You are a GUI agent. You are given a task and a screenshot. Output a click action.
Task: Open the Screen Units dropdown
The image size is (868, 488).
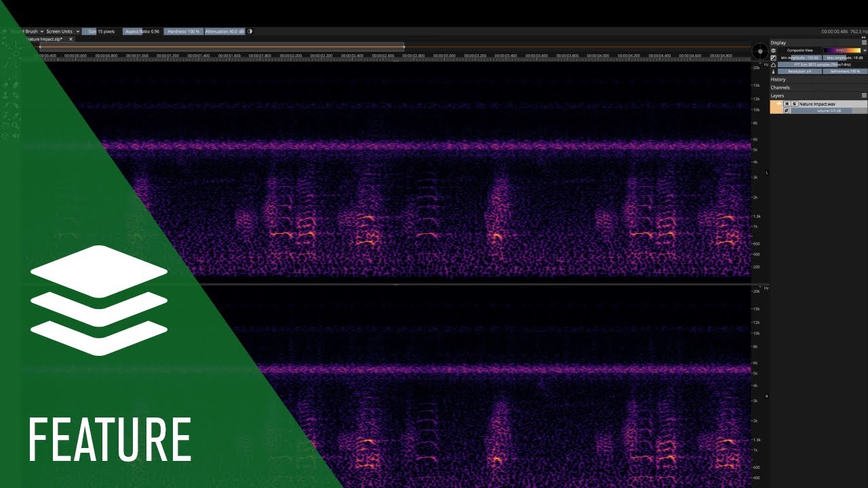62,31
